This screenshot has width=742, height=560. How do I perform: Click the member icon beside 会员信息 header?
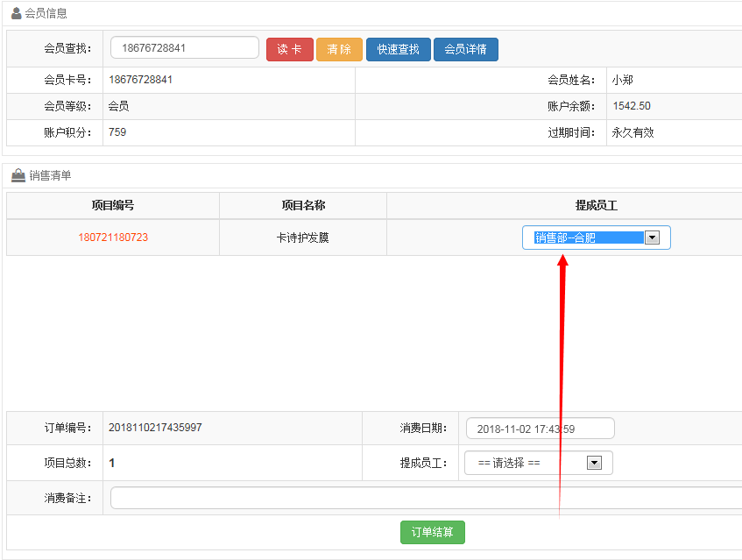(x=16, y=12)
